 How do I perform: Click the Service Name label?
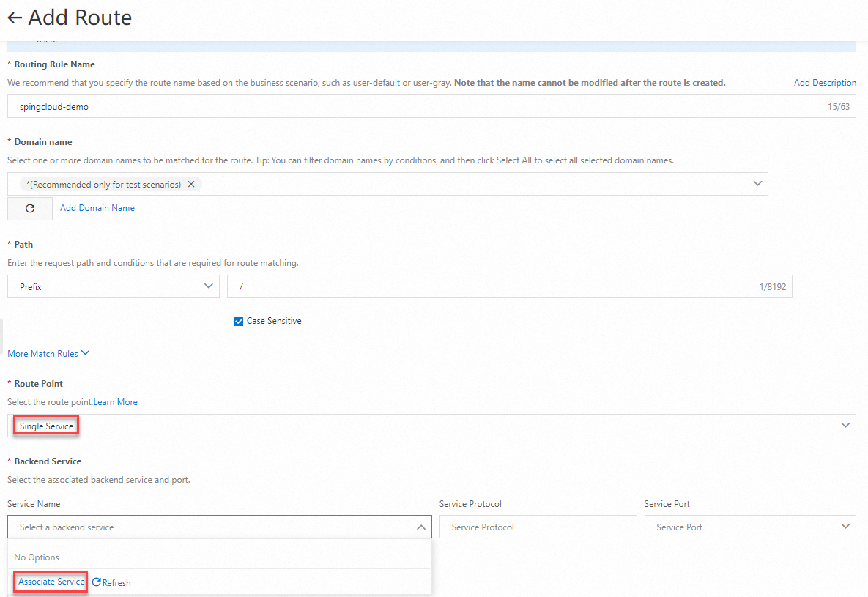point(34,503)
